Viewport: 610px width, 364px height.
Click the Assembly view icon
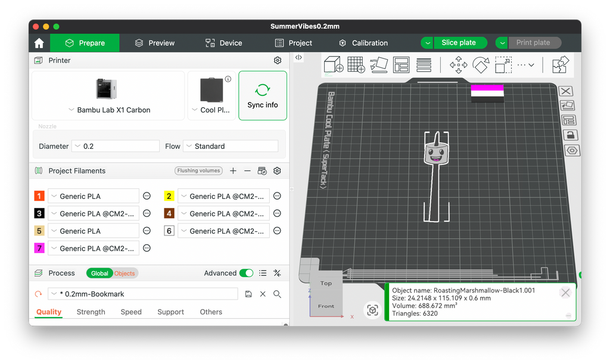coord(561,65)
